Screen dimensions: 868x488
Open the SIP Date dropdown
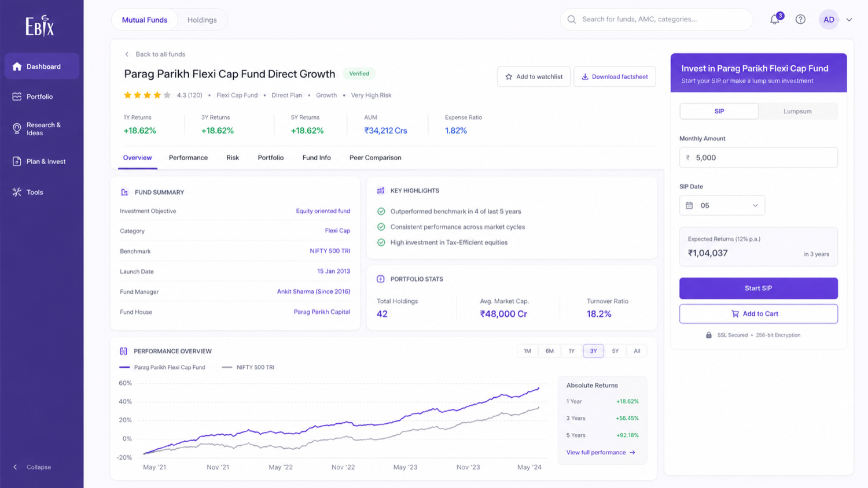[x=722, y=205]
